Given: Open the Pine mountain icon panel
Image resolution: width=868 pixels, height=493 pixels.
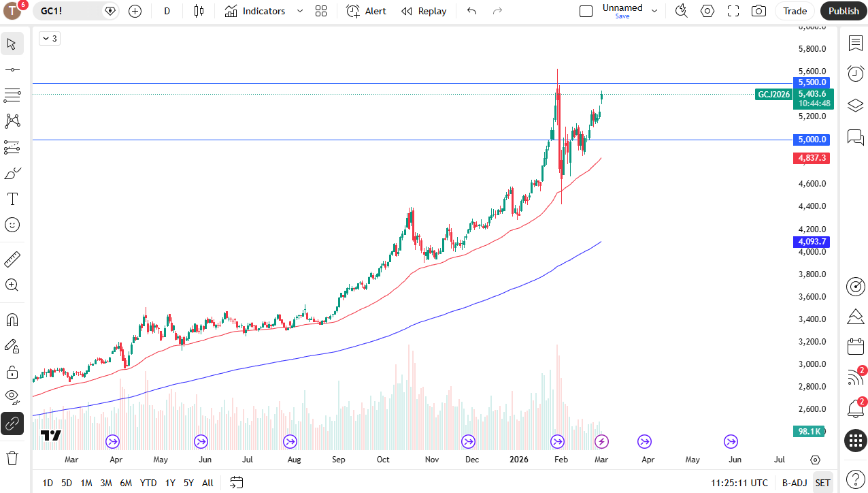Looking at the screenshot, I should click(855, 316).
